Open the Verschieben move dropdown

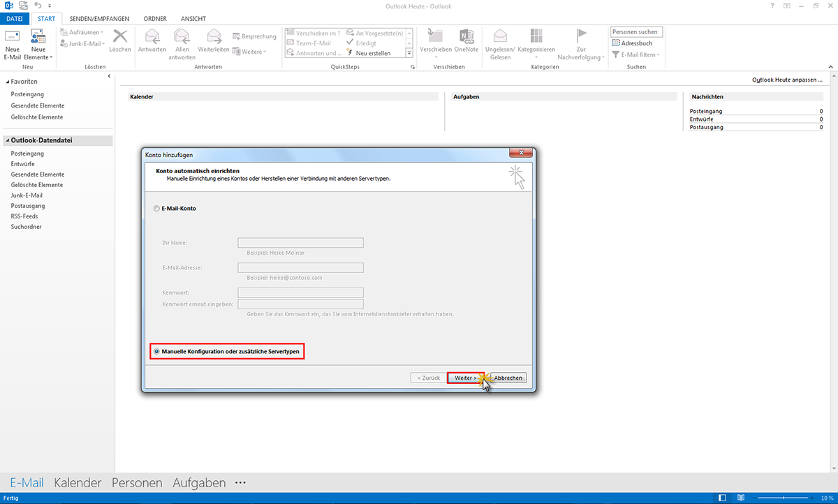click(436, 43)
